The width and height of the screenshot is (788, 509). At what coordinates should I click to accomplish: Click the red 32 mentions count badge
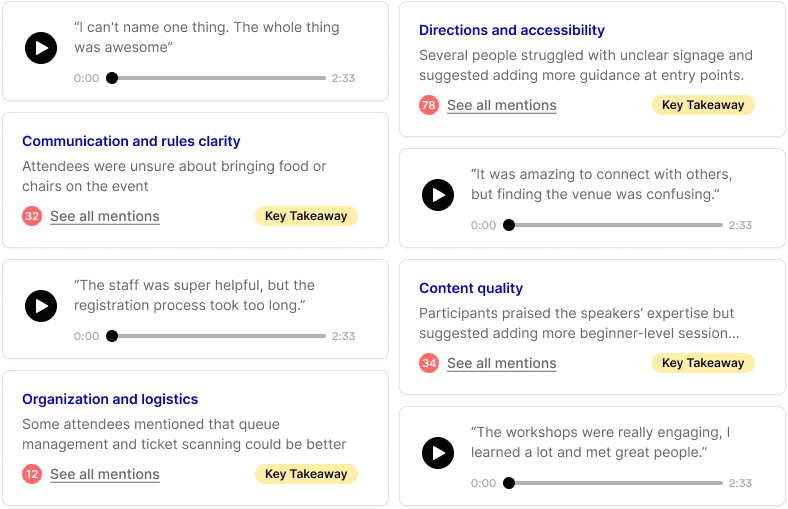click(x=32, y=216)
